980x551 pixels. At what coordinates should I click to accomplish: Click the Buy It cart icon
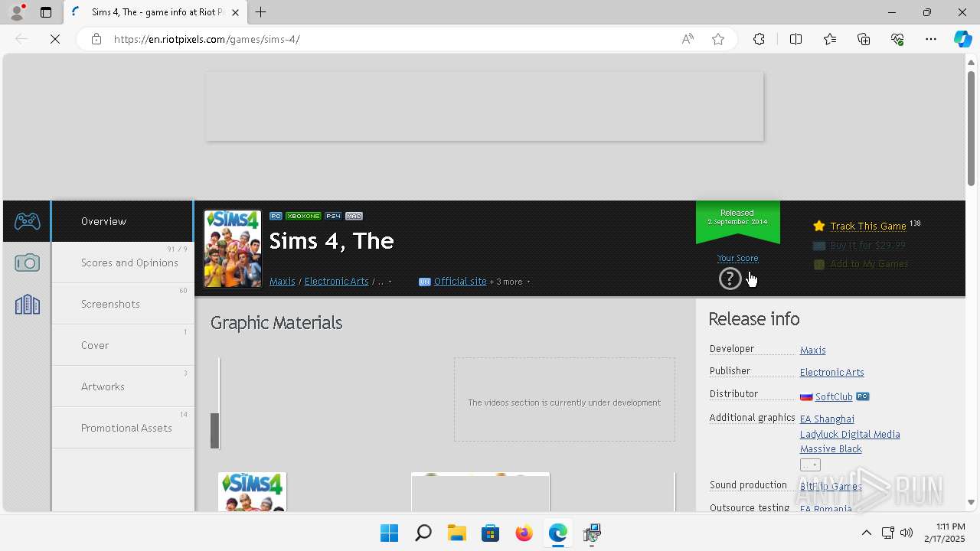pos(819,246)
